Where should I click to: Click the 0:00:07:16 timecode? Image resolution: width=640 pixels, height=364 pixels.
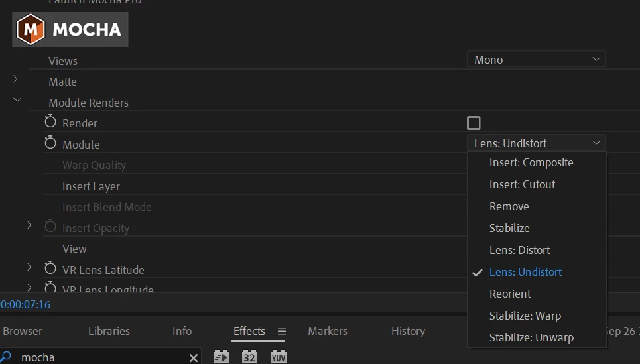click(x=25, y=304)
